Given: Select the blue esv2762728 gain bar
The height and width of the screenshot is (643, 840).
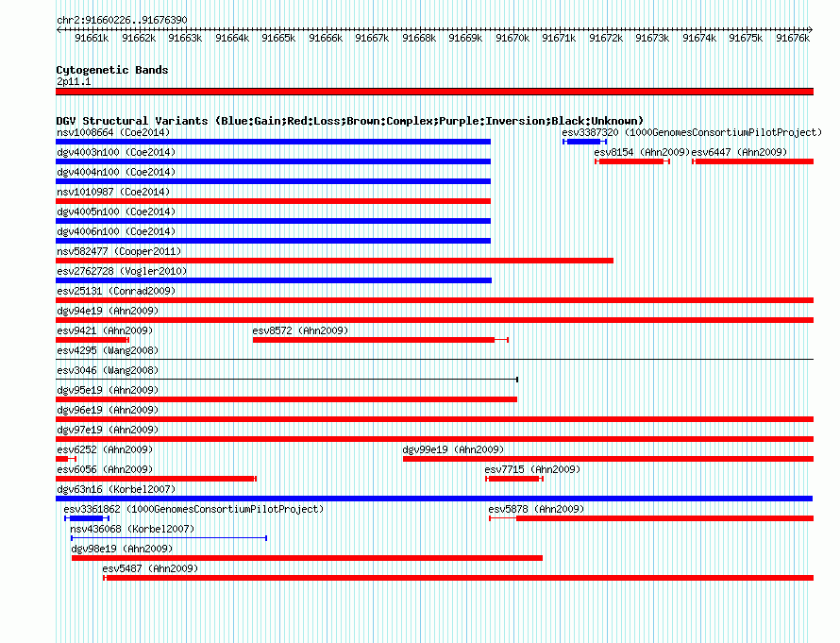Looking at the screenshot, I should (274, 280).
